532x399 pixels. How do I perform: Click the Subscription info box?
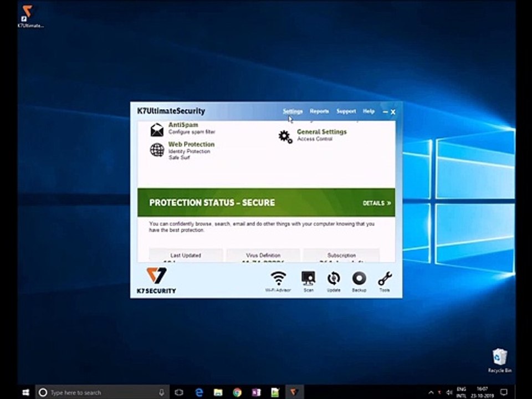pos(341,255)
